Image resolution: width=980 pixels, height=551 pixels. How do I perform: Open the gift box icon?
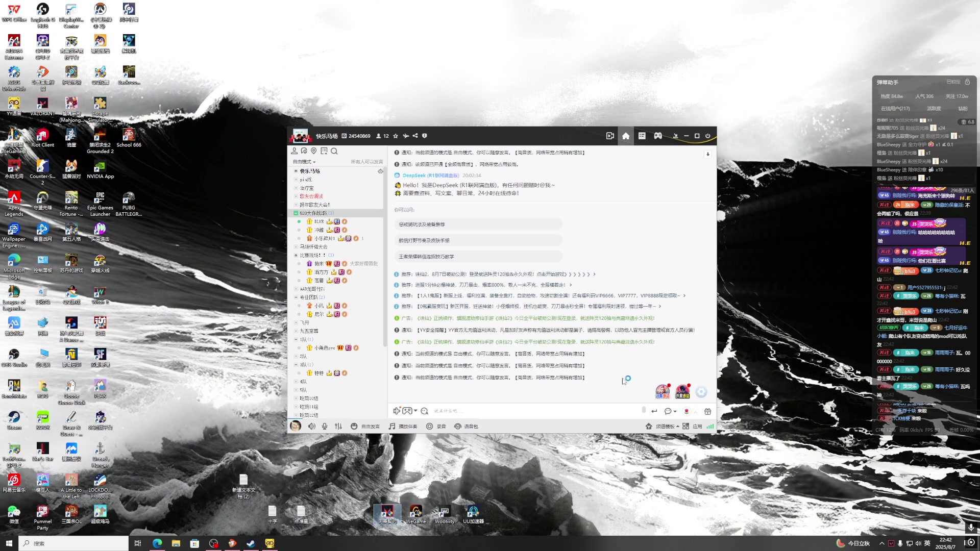point(707,411)
